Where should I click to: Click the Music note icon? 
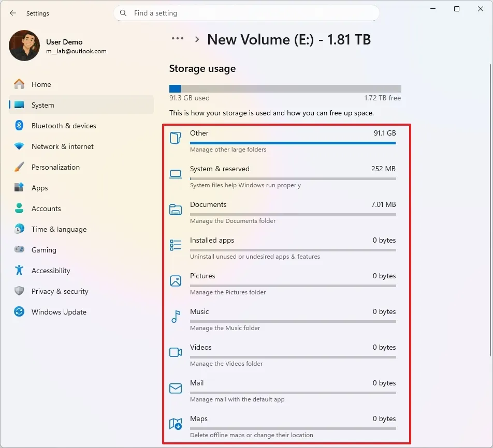(176, 316)
